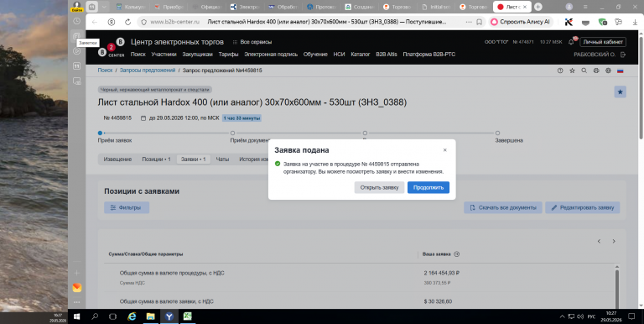This screenshot has width=644, height=324.
Task: Open the 'B2B Altis' menu item
Action: [x=387, y=55]
